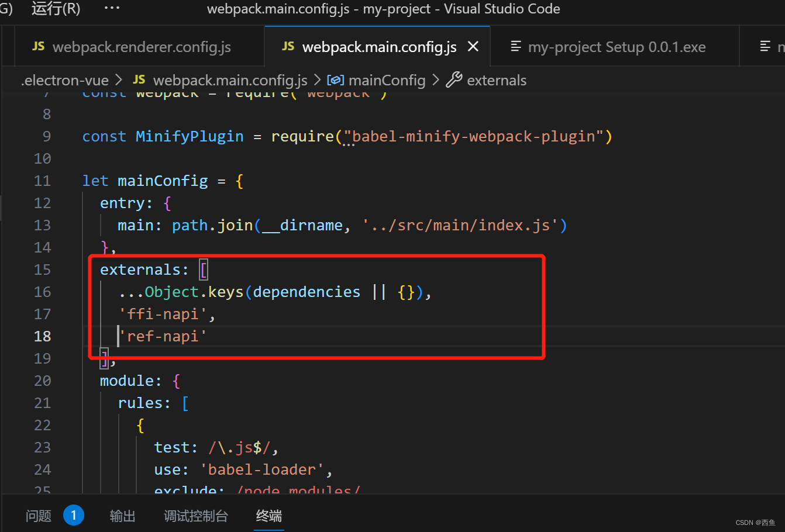Click the mainConfig symbol icon in breadcrumb

335,80
